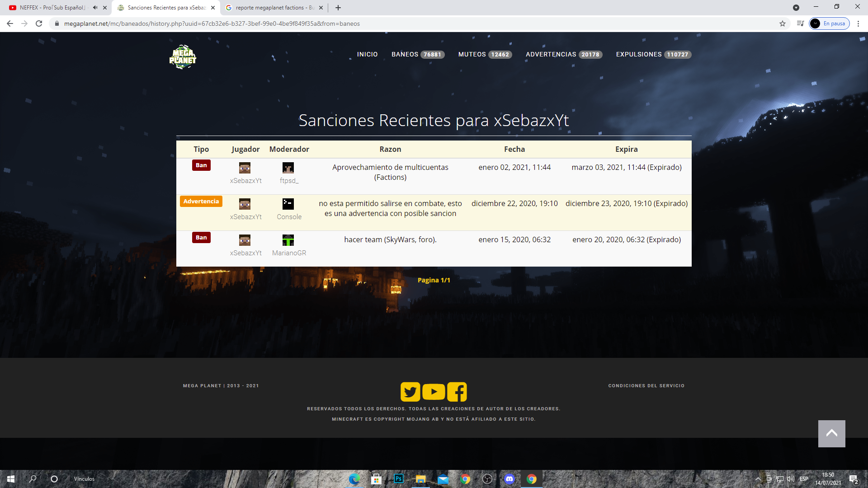Click the Fecha column header
Screen dimensions: 868x488
pyautogui.click(x=514, y=149)
